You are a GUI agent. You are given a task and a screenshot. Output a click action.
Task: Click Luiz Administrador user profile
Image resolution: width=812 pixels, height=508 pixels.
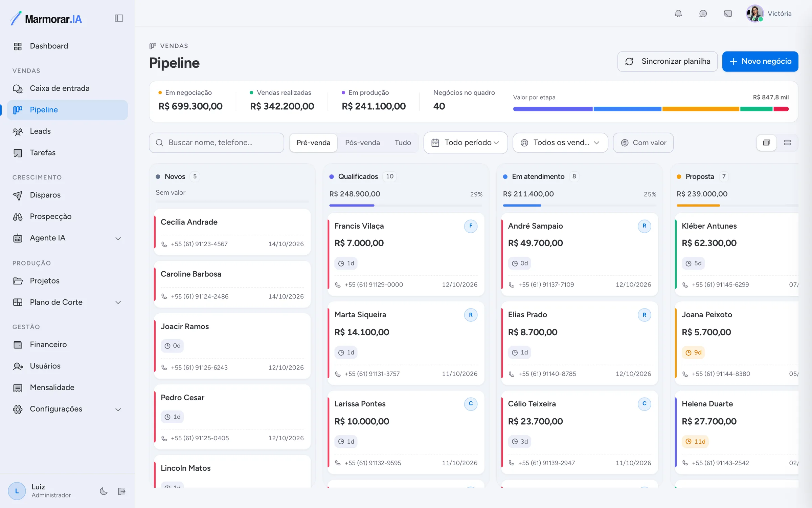40,491
